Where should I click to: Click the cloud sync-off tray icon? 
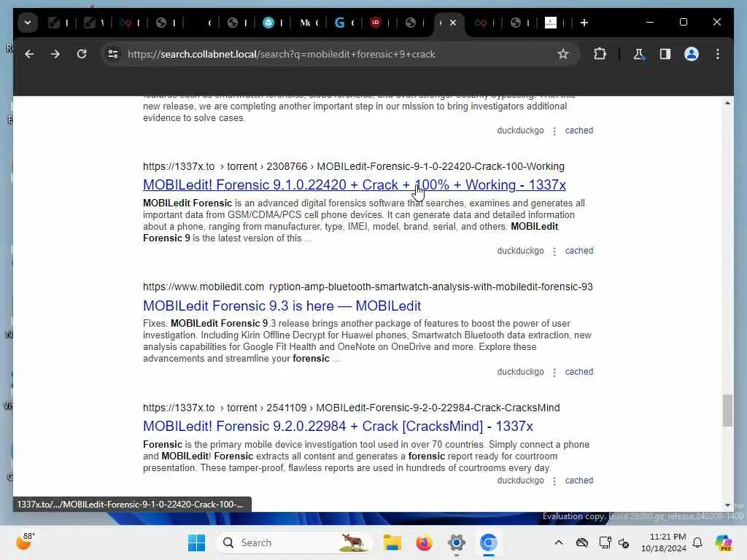click(581, 542)
